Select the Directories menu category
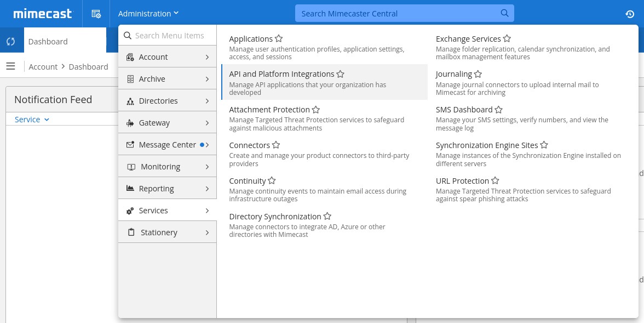 pyautogui.click(x=167, y=101)
